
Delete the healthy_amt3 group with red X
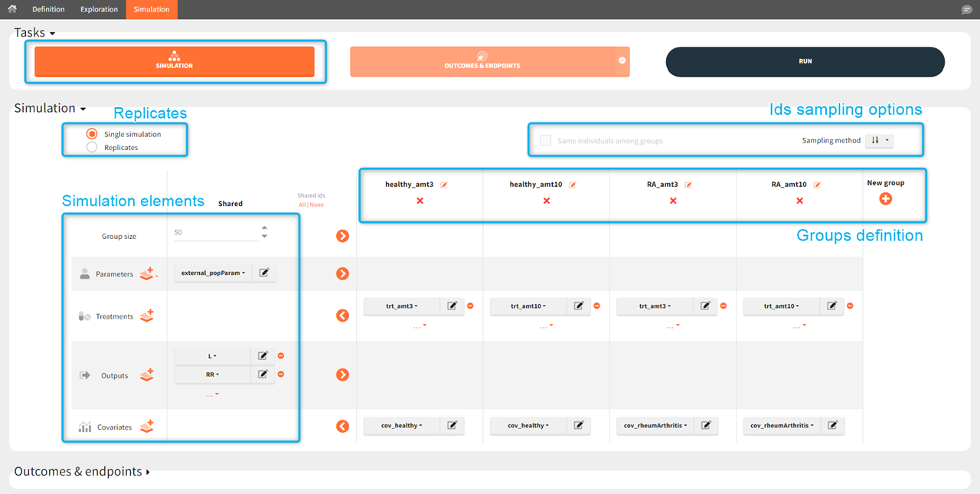click(x=420, y=201)
